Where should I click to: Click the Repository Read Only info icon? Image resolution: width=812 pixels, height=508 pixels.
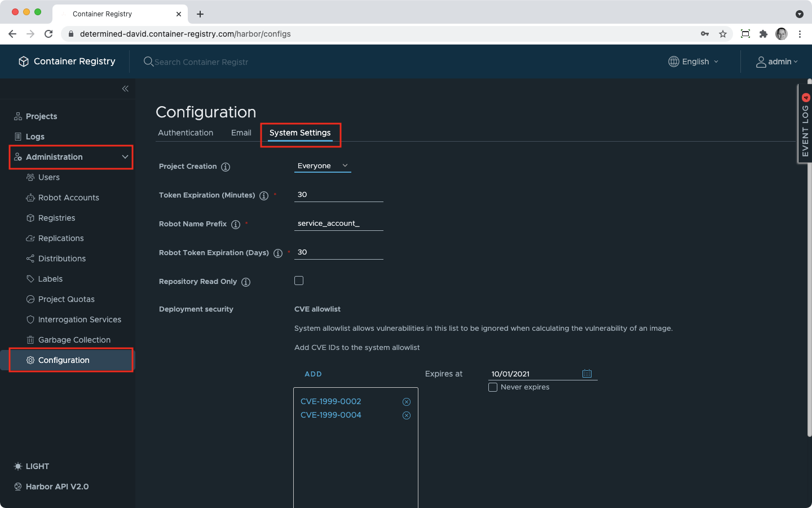point(246,282)
